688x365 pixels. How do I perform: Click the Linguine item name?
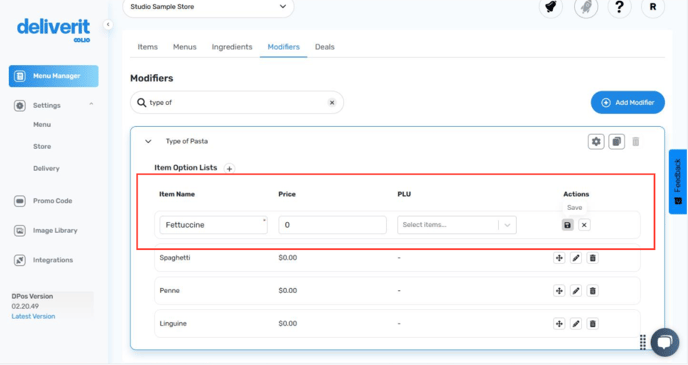(x=173, y=324)
